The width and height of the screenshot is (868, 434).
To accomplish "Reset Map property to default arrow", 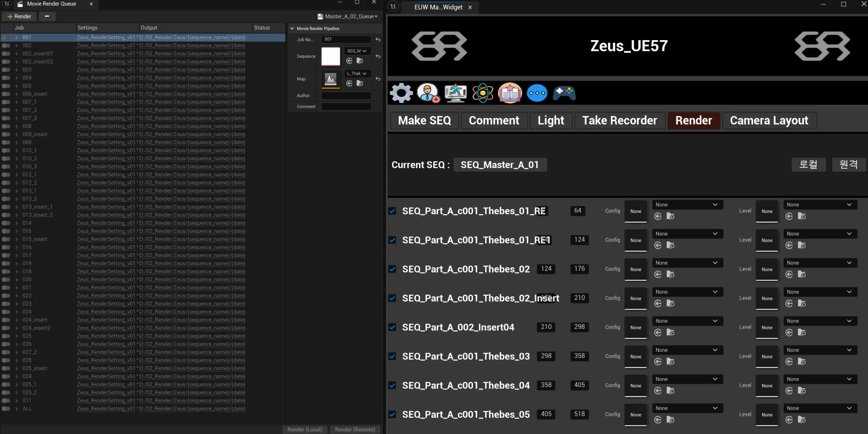I will pyautogui.click(x=378, y=79).
